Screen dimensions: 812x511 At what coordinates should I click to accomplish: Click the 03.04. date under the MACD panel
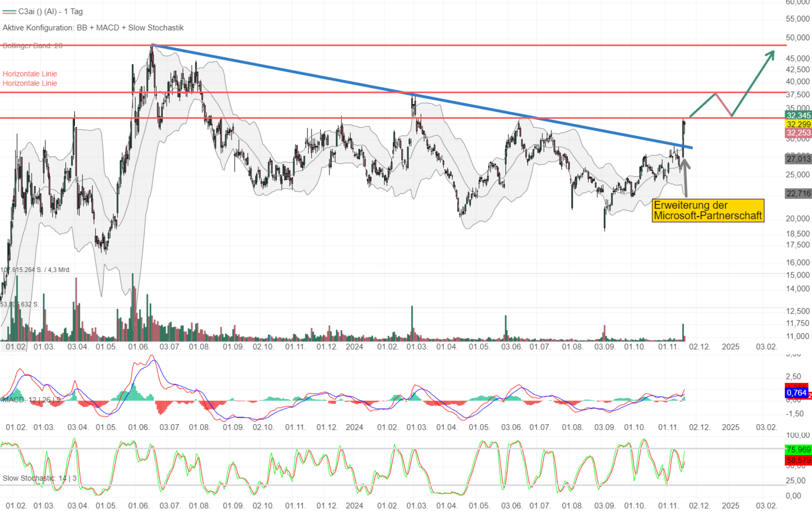(x=78, y=427)
